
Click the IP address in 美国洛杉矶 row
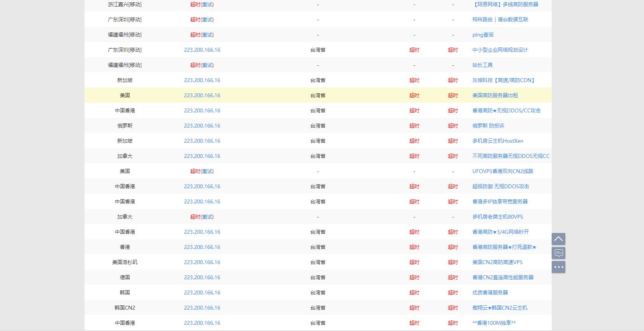click(x=202, y=262)
